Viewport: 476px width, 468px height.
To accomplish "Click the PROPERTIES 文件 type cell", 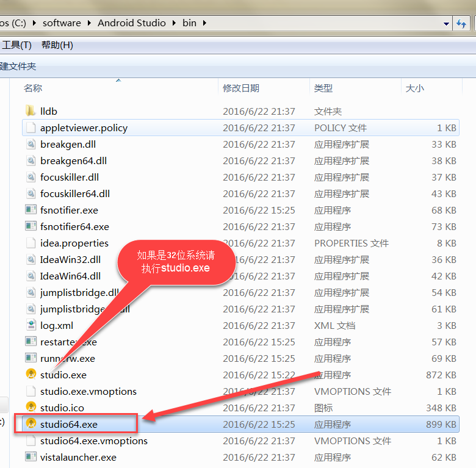I will 352,243.
